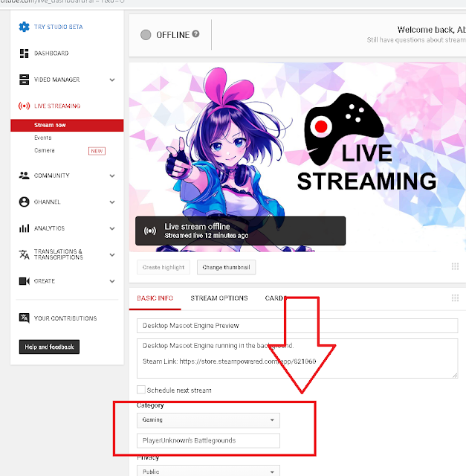This screenshot has height=476, width=466.
Task: Open the Privacy dropdown set to Public
Action: pyautogui.click(x=208, y=471)
